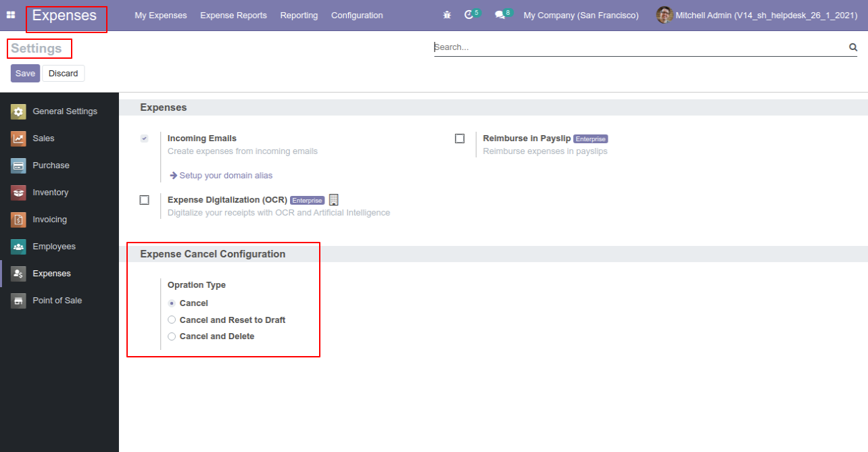868x452 pixels.
Task: Click the debug bug icon
Action: (447, 15)
